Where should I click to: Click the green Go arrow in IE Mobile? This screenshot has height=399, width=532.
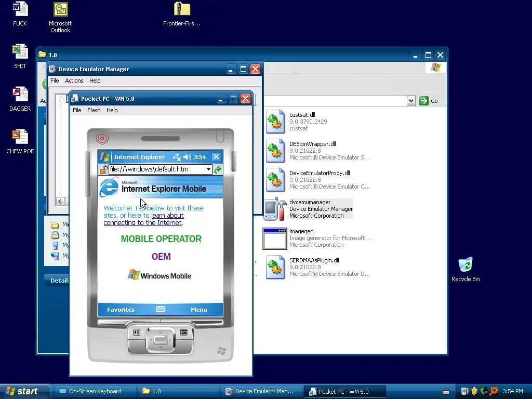tap(218, 169)
